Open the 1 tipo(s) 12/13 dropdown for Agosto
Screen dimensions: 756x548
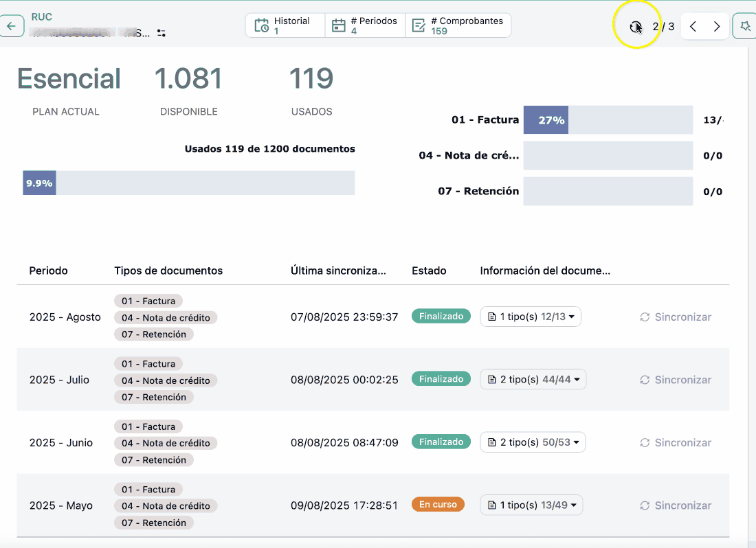(530, 317)
